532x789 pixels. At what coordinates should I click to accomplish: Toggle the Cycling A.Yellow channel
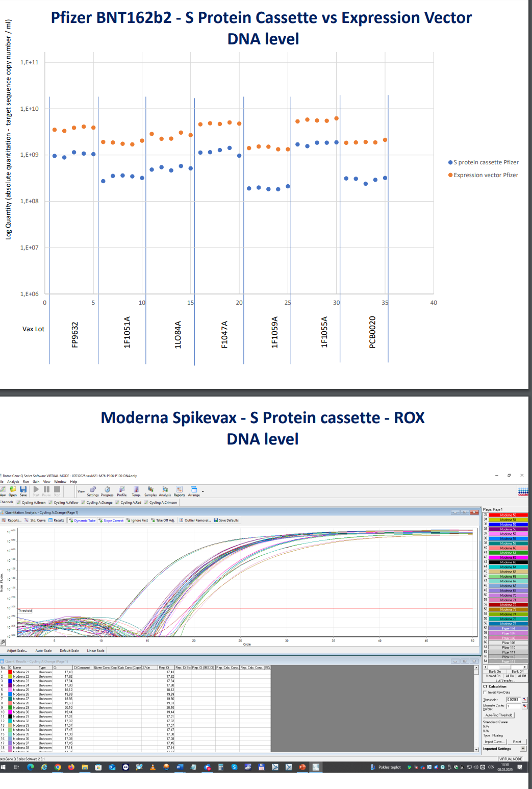[x=64, y=502]
